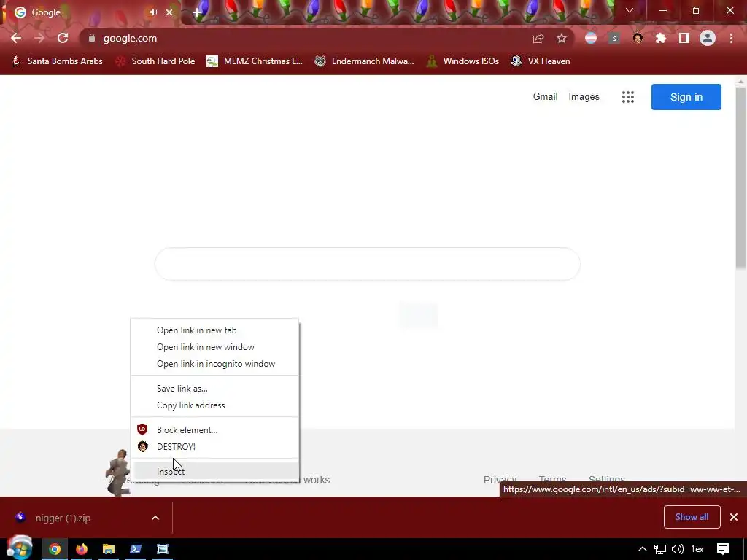Open the Extensions puzzle menu
The width and height of the screenshot is (747, 560).
click(661, 38)
